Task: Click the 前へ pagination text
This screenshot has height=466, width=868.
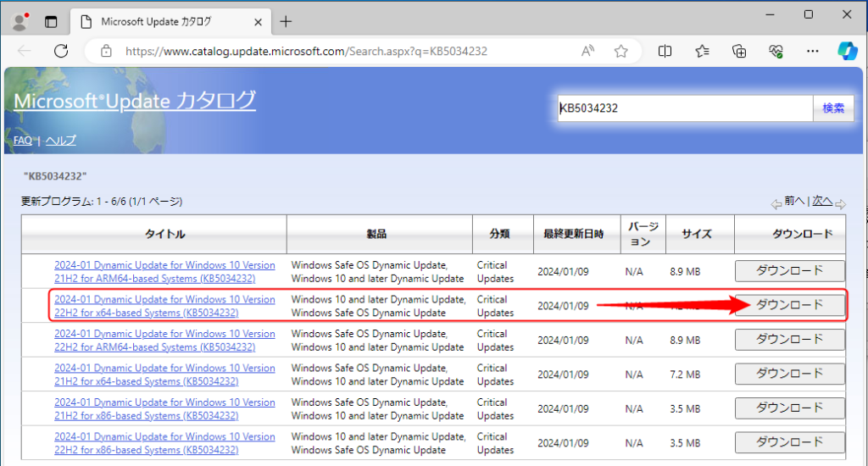Action: tap(793, 201)
